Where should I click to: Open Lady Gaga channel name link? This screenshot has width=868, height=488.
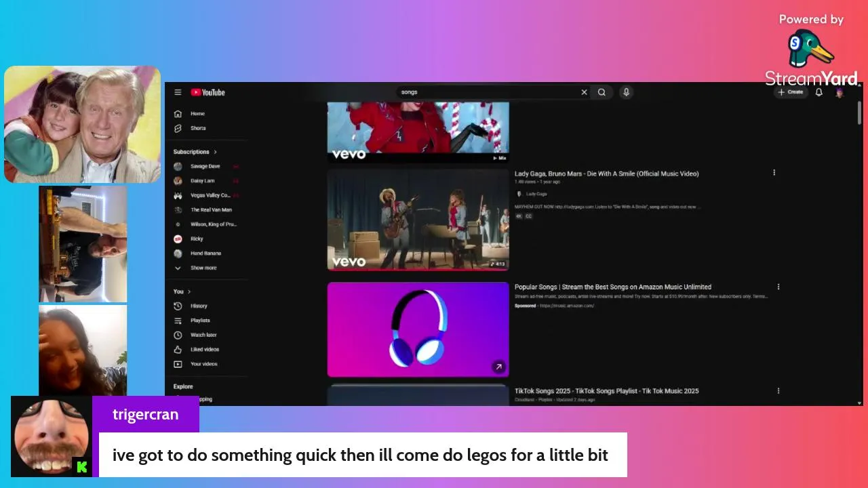pos(536,194)
